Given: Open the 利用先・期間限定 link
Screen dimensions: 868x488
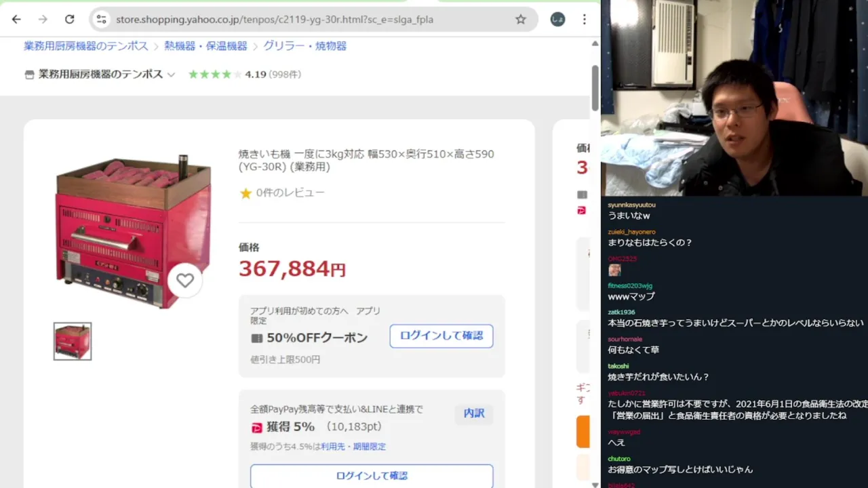Looking at the screenshot, I should [x=353, y=447].
